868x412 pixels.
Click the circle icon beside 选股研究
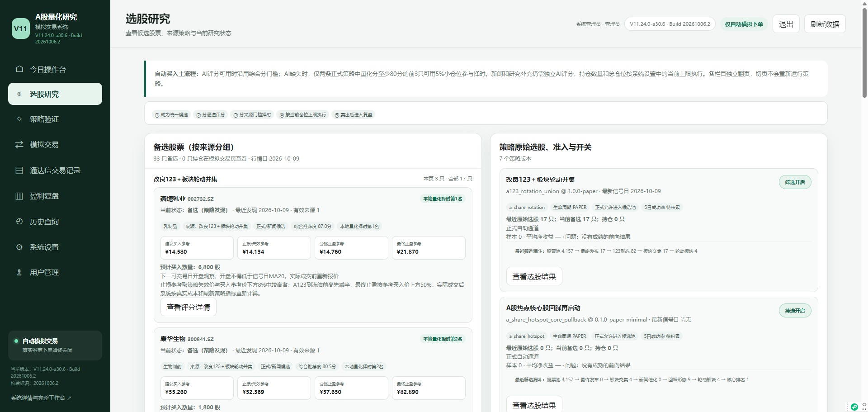(19, 94)
